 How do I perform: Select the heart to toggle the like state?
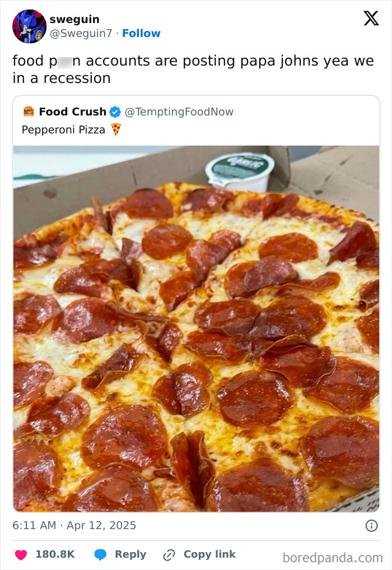tap(21, 554)
